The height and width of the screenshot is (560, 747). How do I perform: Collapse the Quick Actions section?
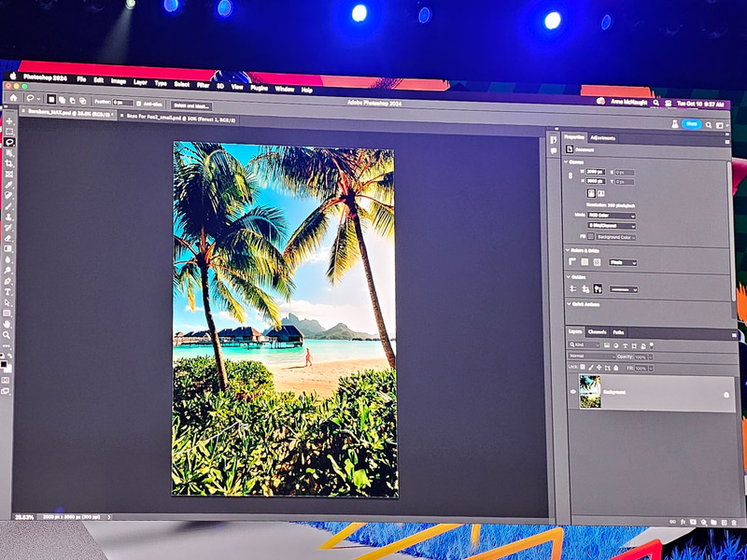tap(569, 304)
